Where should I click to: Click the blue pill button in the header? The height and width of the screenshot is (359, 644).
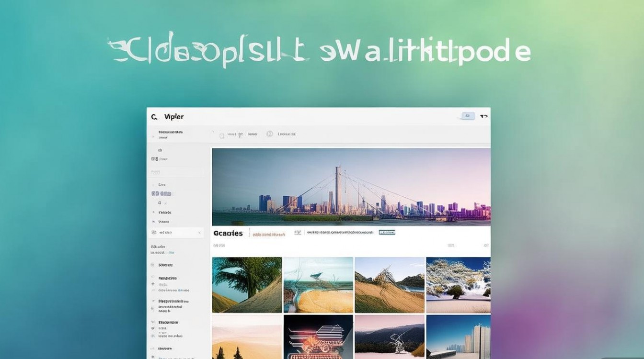pos(467,116)
